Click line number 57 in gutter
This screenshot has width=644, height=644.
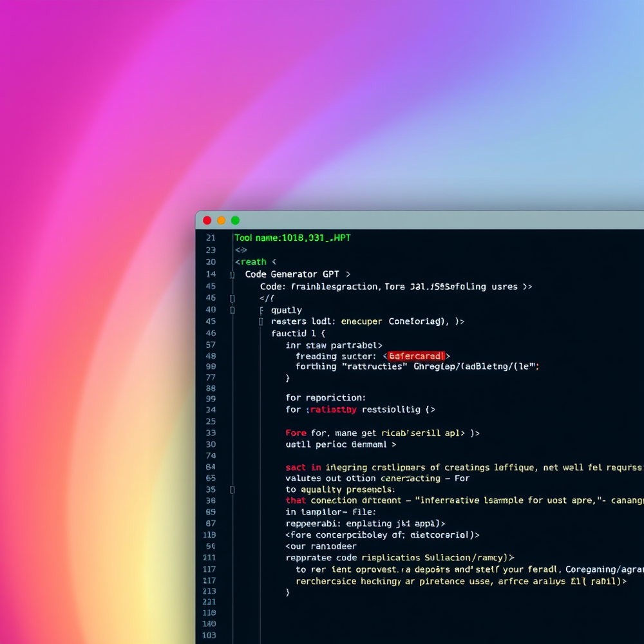tap(211, 345)
